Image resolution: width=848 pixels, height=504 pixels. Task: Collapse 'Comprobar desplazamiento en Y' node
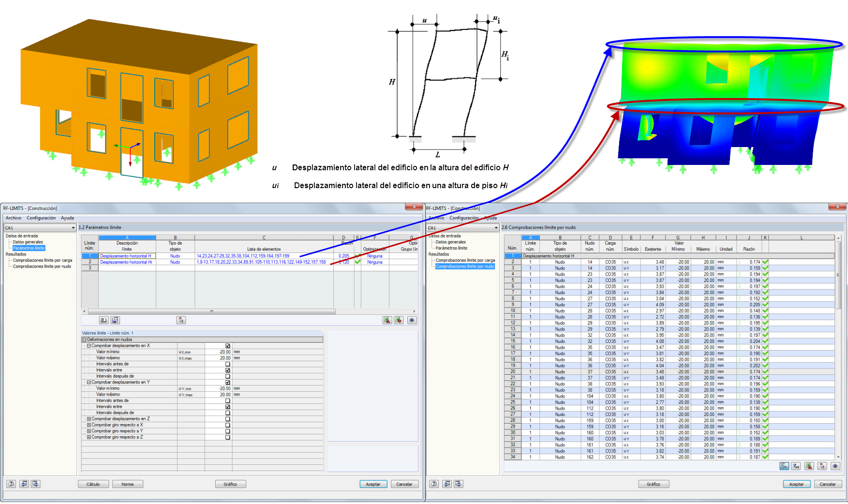(89, 382)
